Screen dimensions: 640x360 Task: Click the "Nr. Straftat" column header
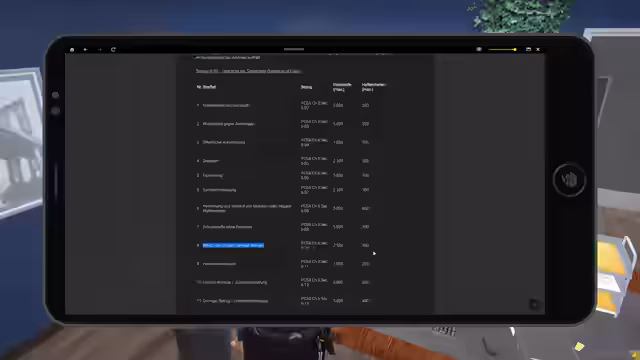(x=207, y=87)
